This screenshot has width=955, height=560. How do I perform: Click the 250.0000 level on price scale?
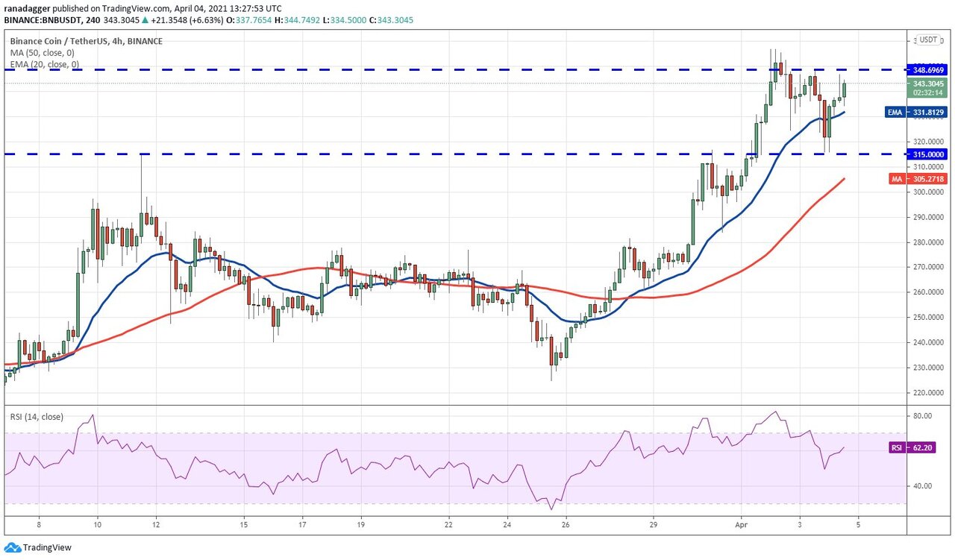pyautogui.click(x=928, y=317)
